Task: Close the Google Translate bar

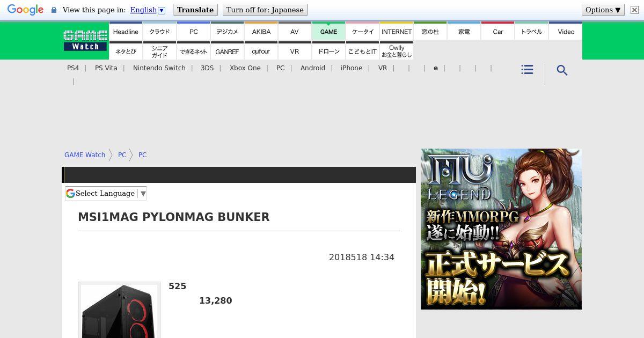Action: [634, 10]
